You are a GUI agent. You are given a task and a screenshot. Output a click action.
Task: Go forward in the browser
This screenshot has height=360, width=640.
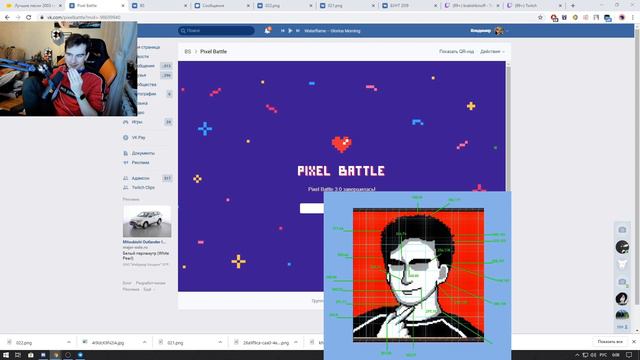point(18,18)
